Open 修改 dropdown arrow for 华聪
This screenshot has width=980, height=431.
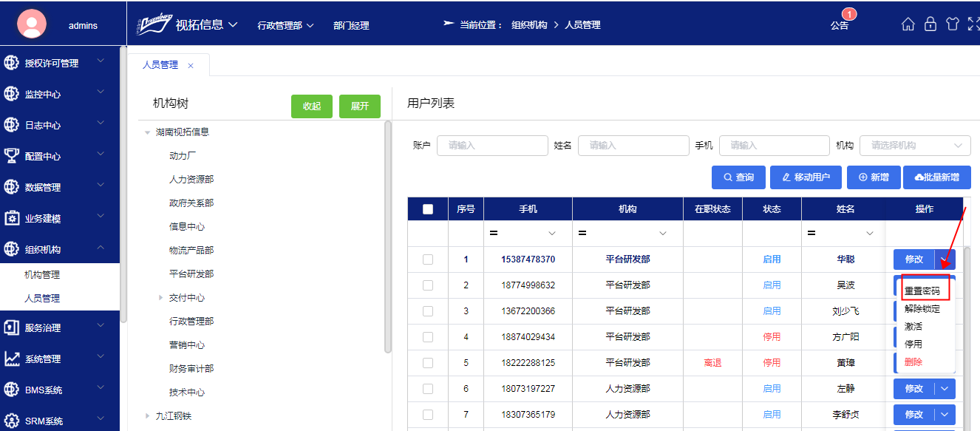[x=945, y=259]
